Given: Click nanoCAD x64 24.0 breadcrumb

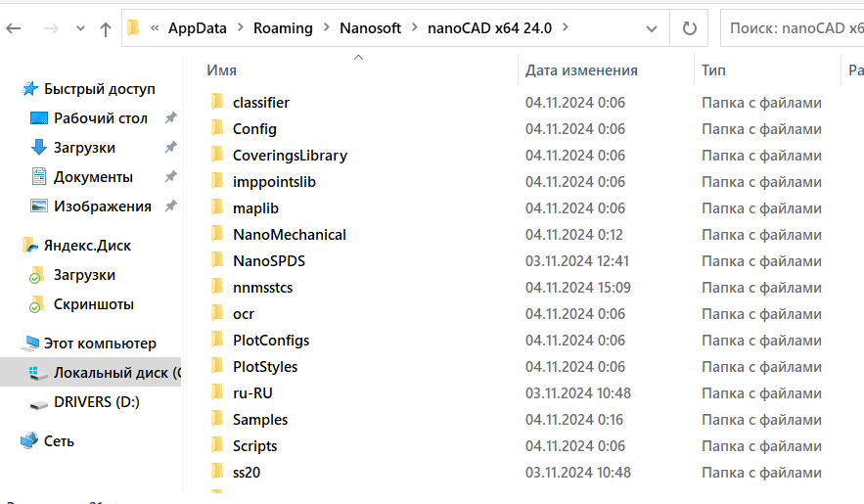Looking at the screenshot, I should coord(489,28).
